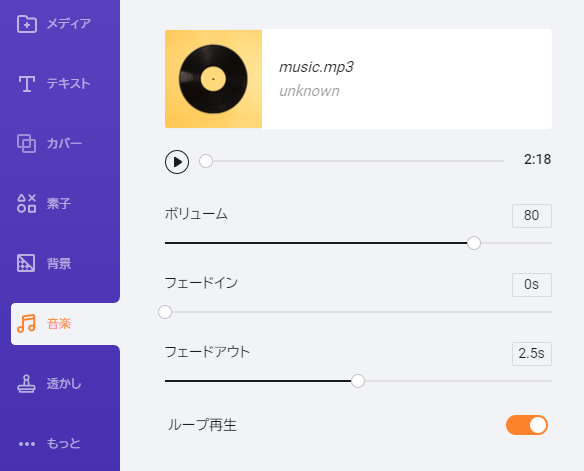Select the music.mp3 track title
Screen dimensions: 584x471
316,67
